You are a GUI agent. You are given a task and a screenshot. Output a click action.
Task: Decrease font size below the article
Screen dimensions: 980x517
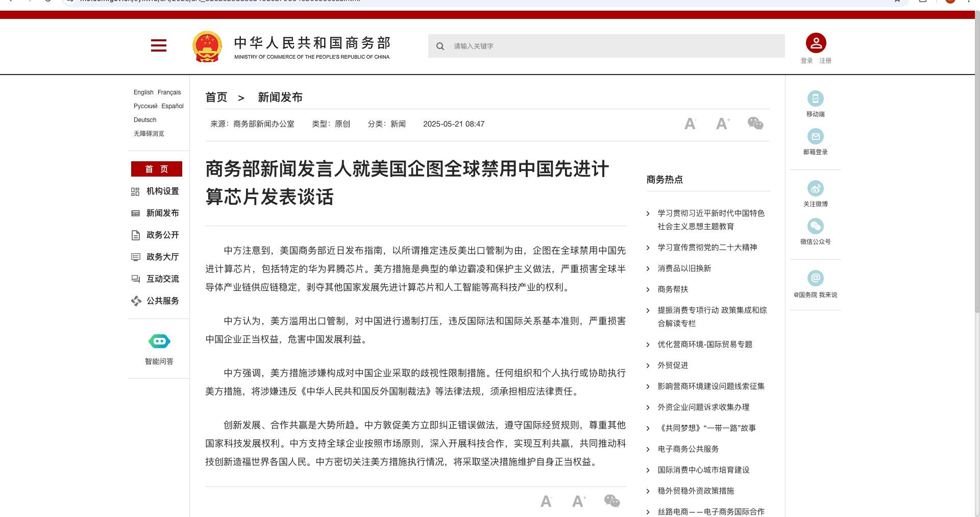coord(546,501)
